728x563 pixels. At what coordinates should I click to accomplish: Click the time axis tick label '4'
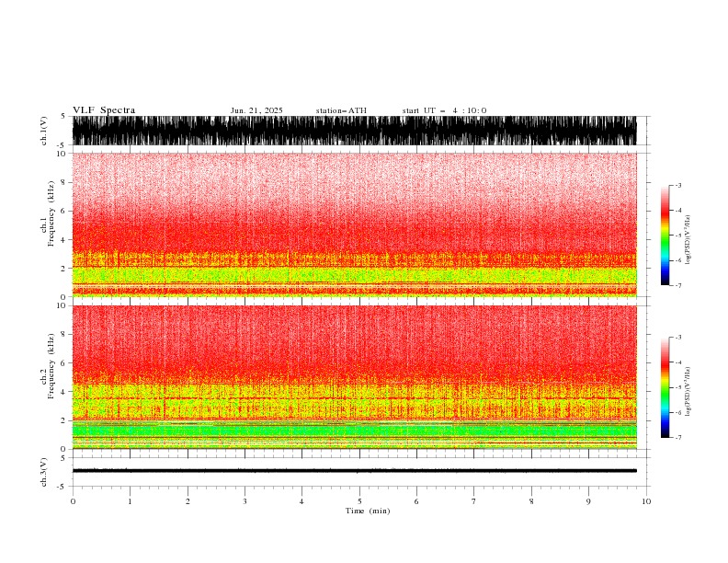click(x=301, y=501)
